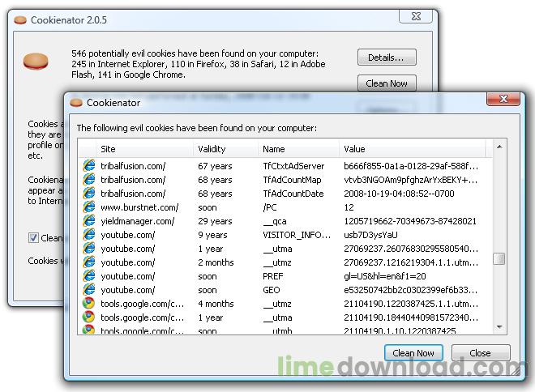Sort the list by Validity column header

point(226,149)
